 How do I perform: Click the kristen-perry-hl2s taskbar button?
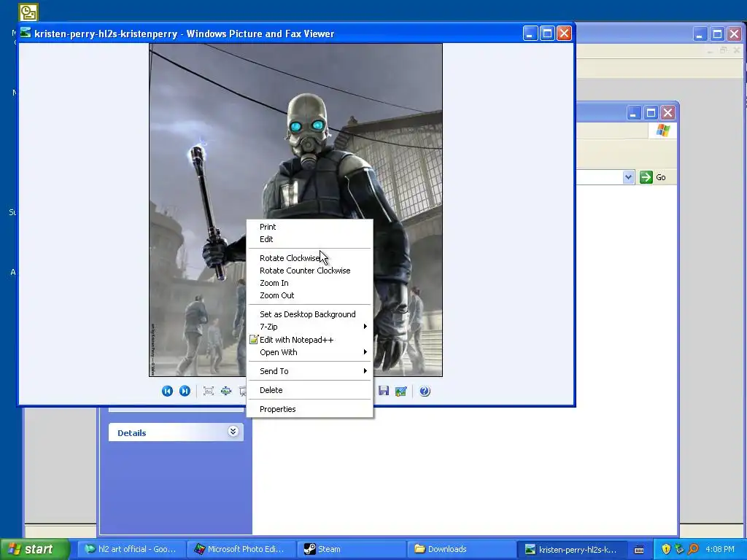pos(570,549)
